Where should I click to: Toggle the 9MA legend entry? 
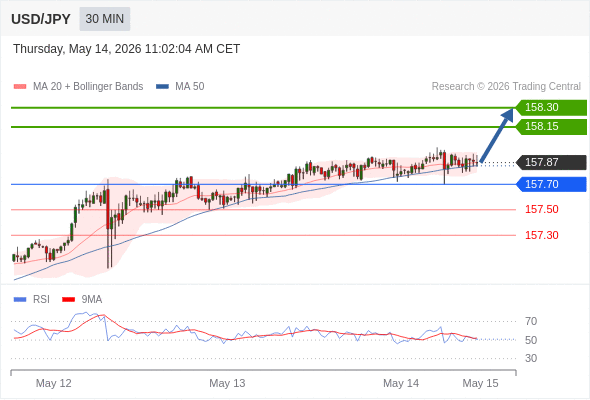pos(82,300)
